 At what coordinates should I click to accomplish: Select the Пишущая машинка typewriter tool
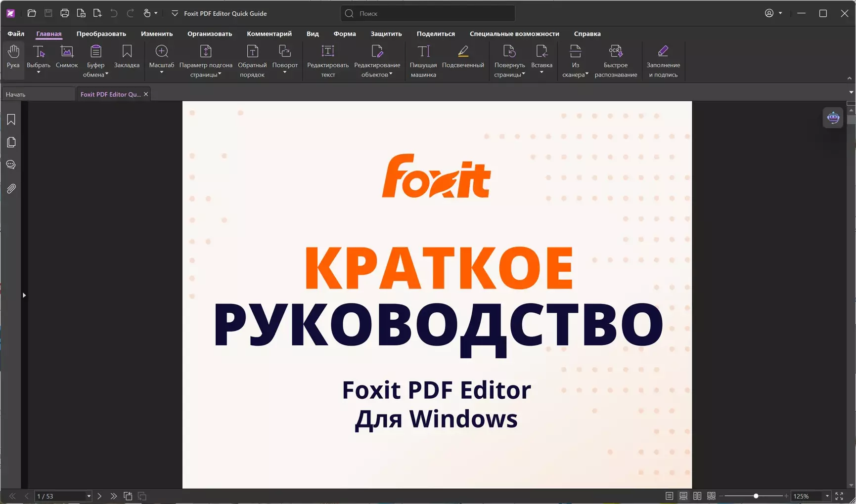[x=423, y=61]
